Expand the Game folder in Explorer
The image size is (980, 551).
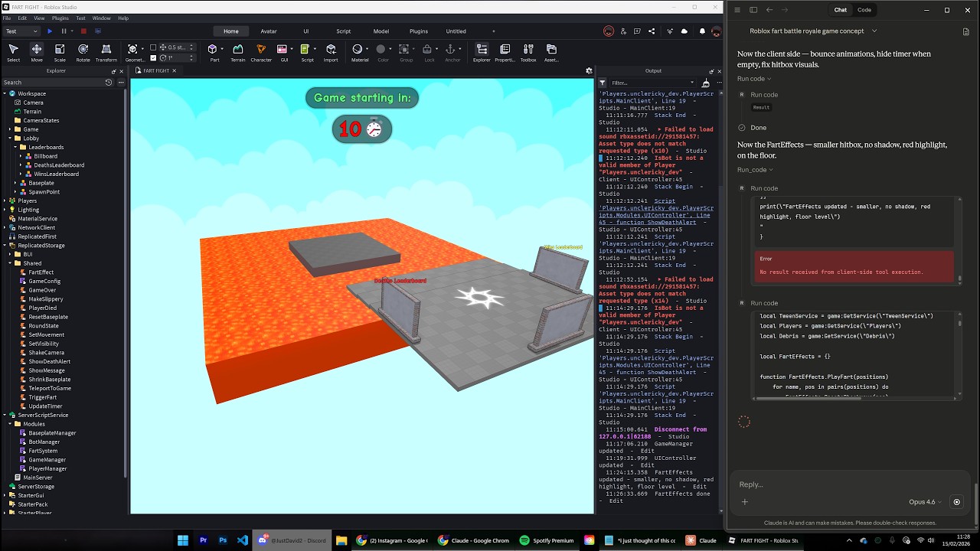click(10, 129)
